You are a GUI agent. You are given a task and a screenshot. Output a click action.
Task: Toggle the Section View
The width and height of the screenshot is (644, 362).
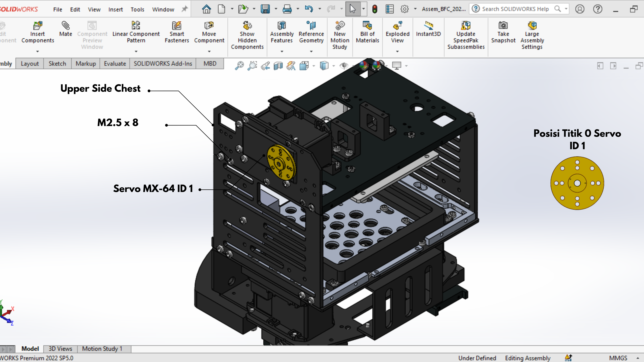[x=278, y=66]
